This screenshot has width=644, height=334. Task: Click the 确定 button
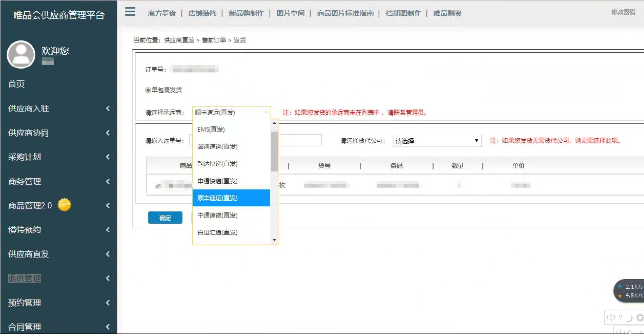click(165, 218)
